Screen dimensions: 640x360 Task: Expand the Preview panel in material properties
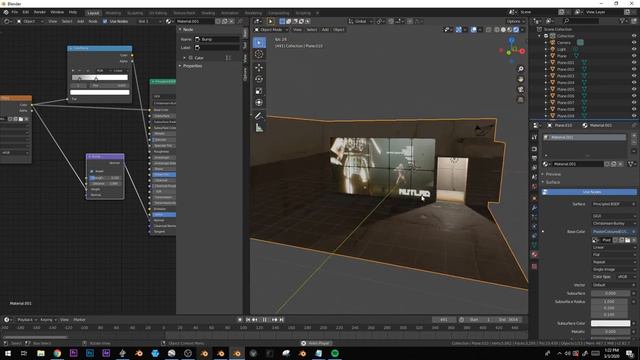point(553,174)
